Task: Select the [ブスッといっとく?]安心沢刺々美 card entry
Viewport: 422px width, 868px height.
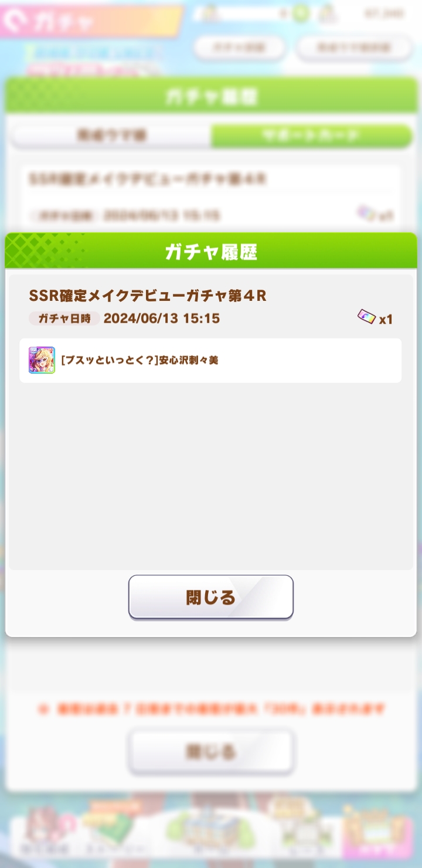Action: pos(210,361)
